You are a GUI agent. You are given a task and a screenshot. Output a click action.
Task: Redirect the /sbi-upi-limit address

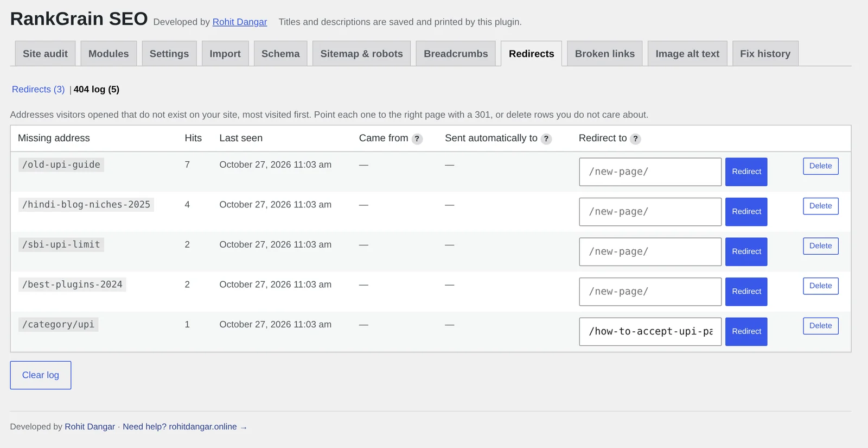tap(746, 252)
